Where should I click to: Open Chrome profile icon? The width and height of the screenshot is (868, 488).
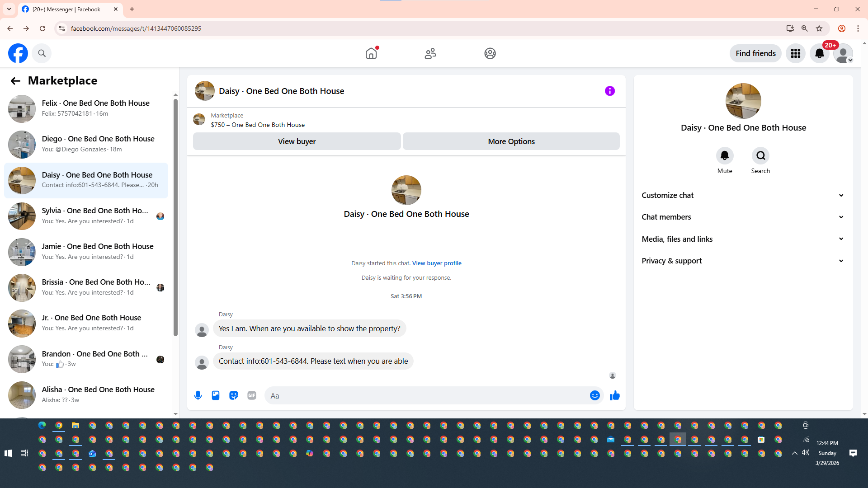click(x=842, y=28)
